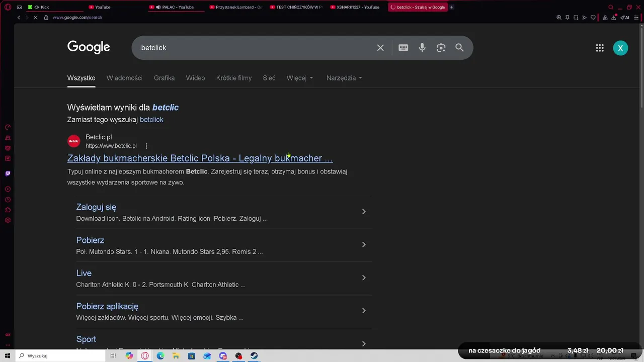Click the magnifier search submit icon
The width and height of the screenshot is (644, 362).
(459, 48)
